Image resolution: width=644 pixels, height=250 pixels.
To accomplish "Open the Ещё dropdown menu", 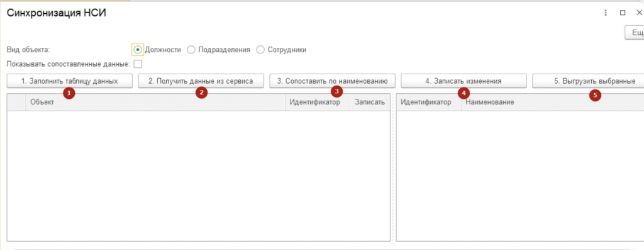I will [x=635, y=33].
